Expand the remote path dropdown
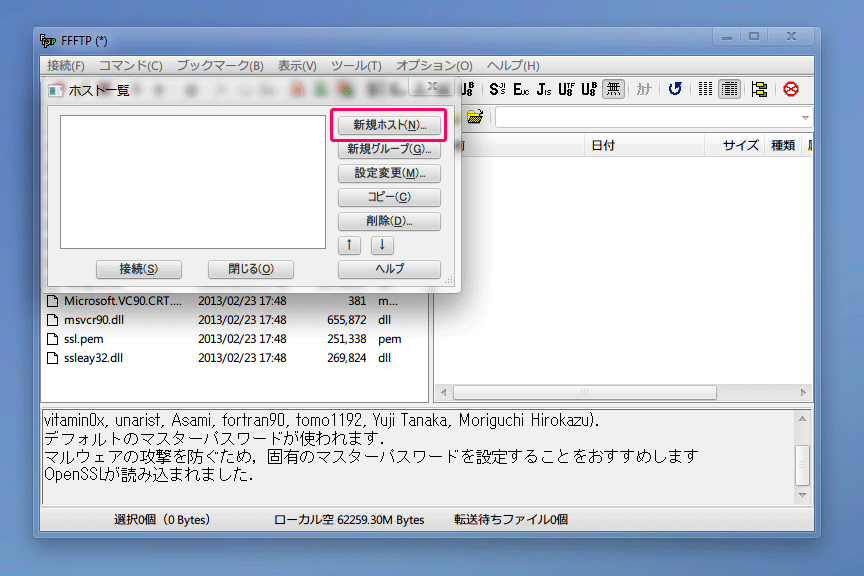 coord(805,117)
